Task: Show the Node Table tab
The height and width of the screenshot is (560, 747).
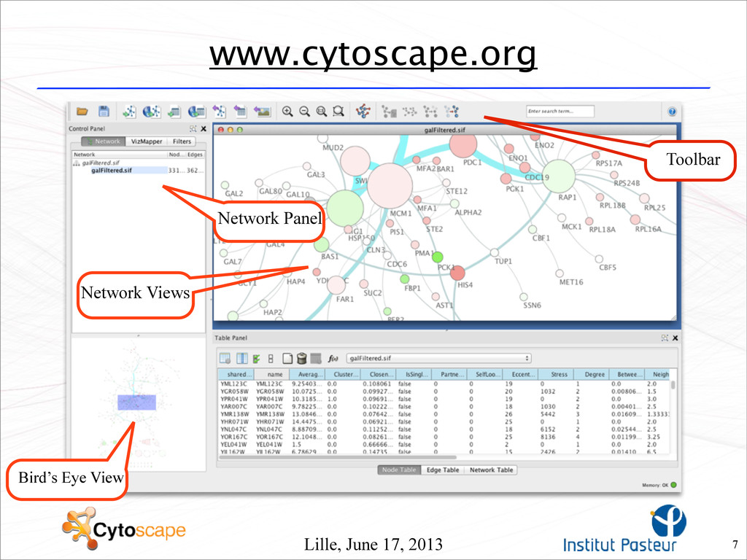Action: point(399,470)
